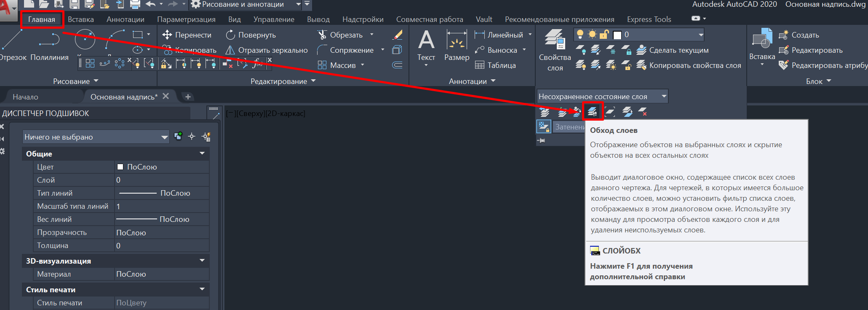Click the Обрезать trim tool

340,35
